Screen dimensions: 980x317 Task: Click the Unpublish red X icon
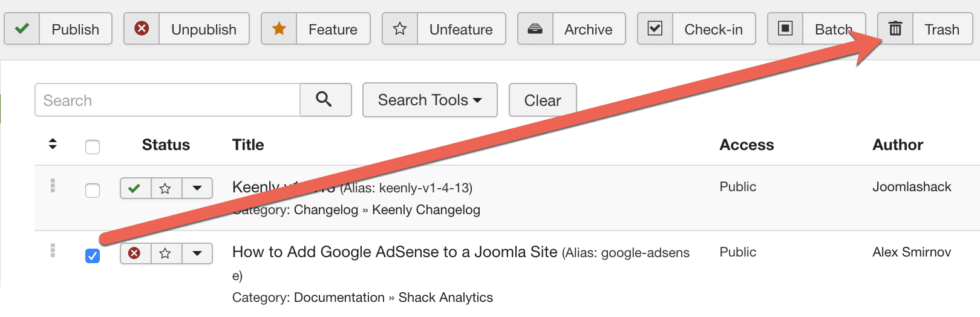click(x=142, y=28)
